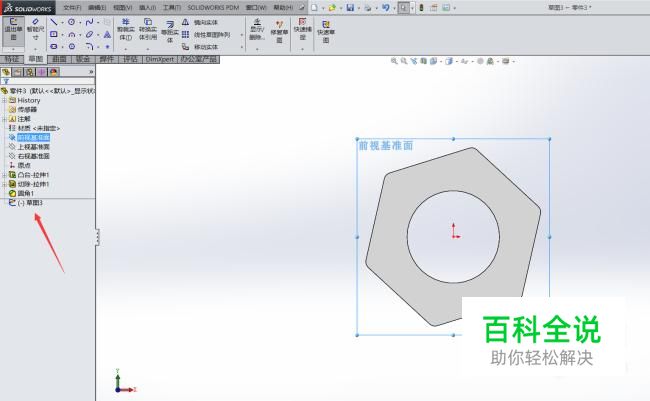Open ConfigurationManager tab in left panel
Viewport: 650px width, 401px height.
29,72
